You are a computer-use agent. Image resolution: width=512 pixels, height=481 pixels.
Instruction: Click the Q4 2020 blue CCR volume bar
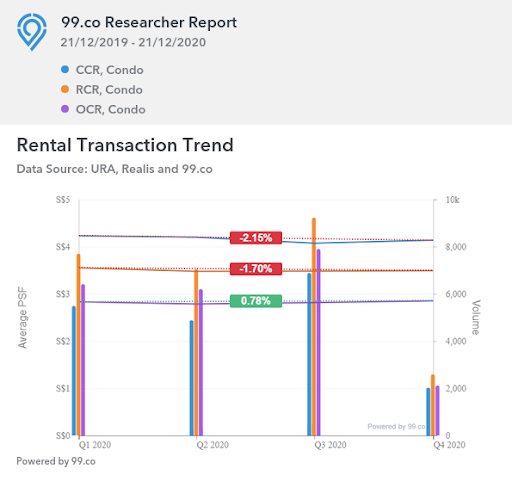tap(428, 412)
